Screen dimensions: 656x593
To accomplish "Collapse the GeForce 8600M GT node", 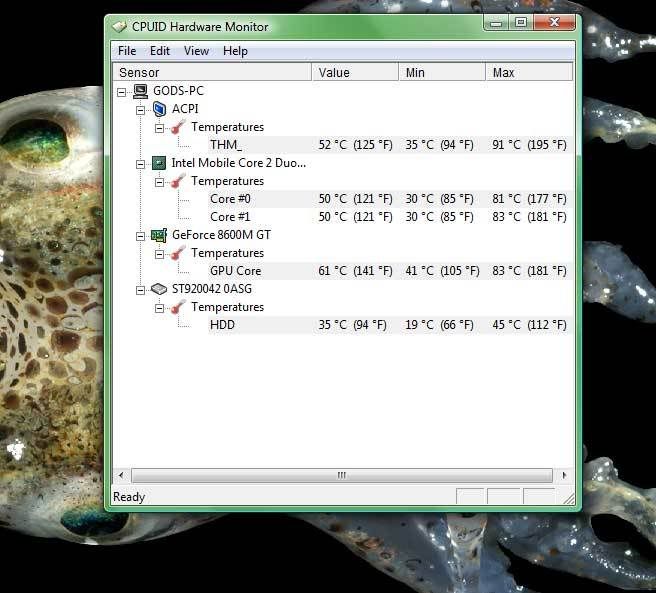I will [x=141, y=236].
